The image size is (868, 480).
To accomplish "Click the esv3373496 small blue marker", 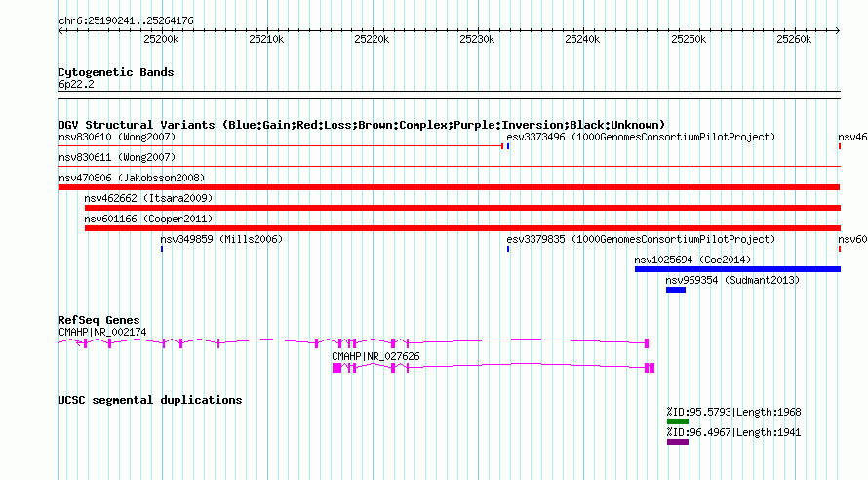I will click(x=507, y=146).
